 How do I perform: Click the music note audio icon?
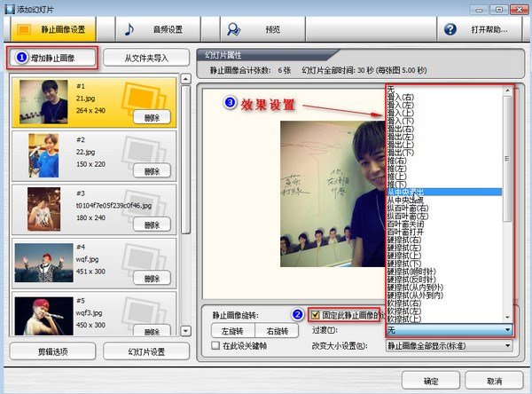tap(129, 29)
